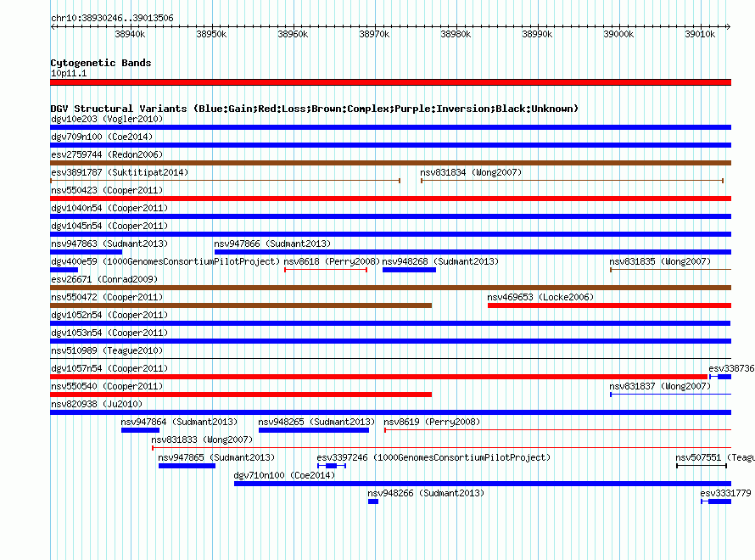
Task: Click the nsv507551 black bracketed line
Action: point(702,466)
